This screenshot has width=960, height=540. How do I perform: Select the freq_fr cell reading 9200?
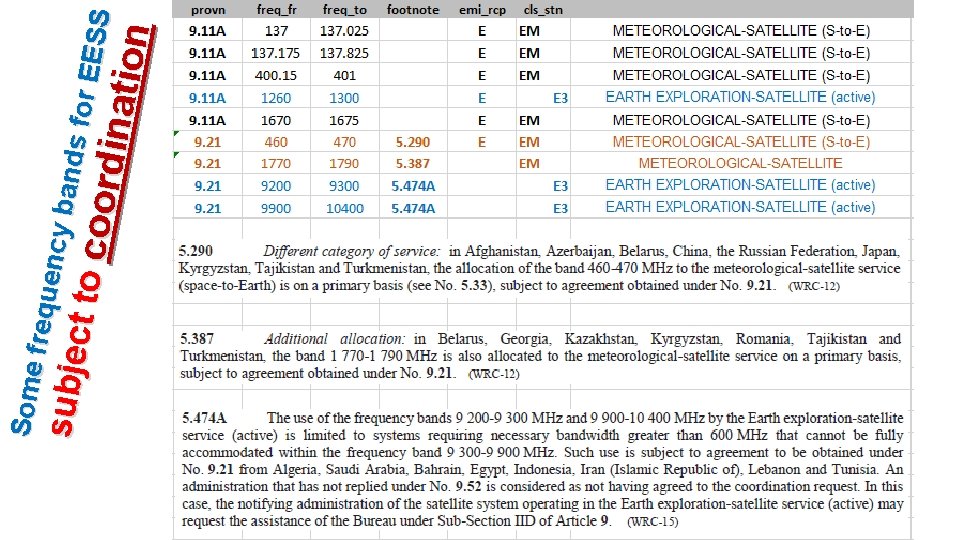click(276, 186)
